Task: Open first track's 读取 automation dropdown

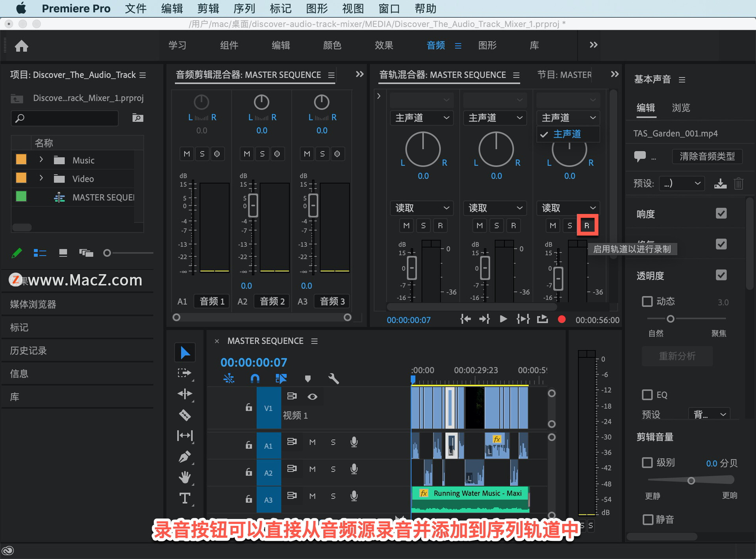Action: point(422,208)
